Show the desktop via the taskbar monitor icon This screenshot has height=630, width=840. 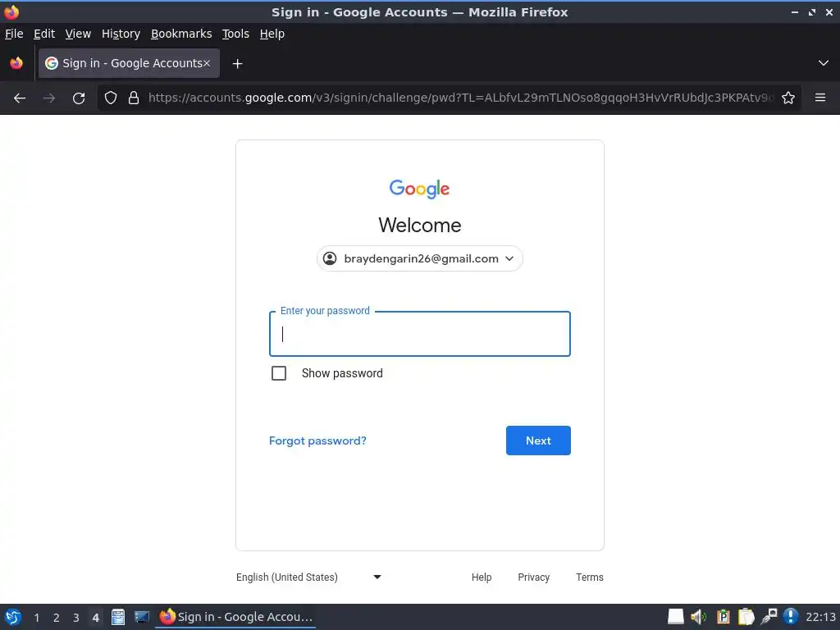[x=141, y=617]
